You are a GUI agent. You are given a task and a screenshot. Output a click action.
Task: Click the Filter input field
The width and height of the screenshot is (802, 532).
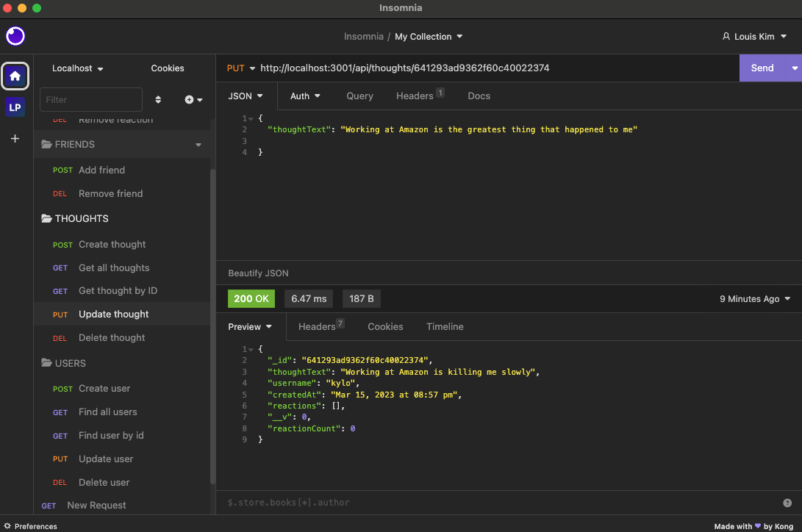(90, 99)
